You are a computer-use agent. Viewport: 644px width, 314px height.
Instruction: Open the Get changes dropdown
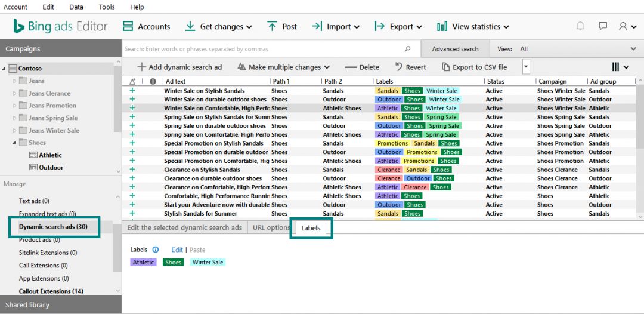[x=218, y=27]
